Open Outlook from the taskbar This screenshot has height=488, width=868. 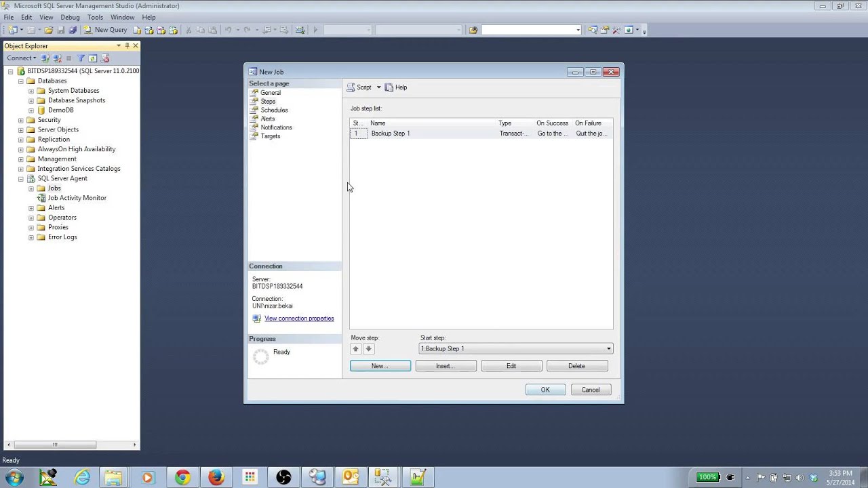point(351,477)
